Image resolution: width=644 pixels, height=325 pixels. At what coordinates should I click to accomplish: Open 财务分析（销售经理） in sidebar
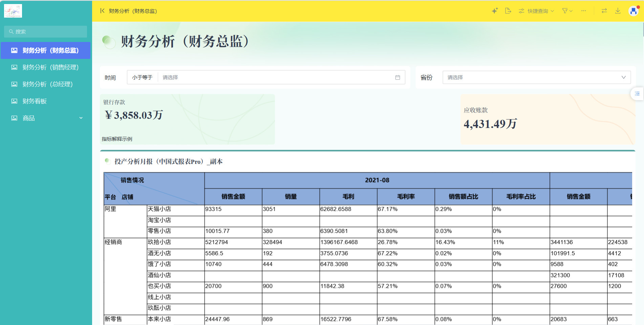point(50,67)
